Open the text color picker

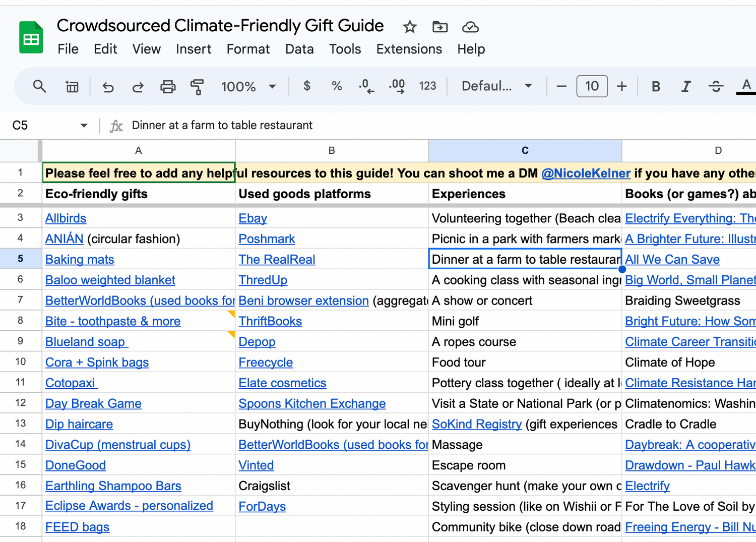(x=746, y=86)
